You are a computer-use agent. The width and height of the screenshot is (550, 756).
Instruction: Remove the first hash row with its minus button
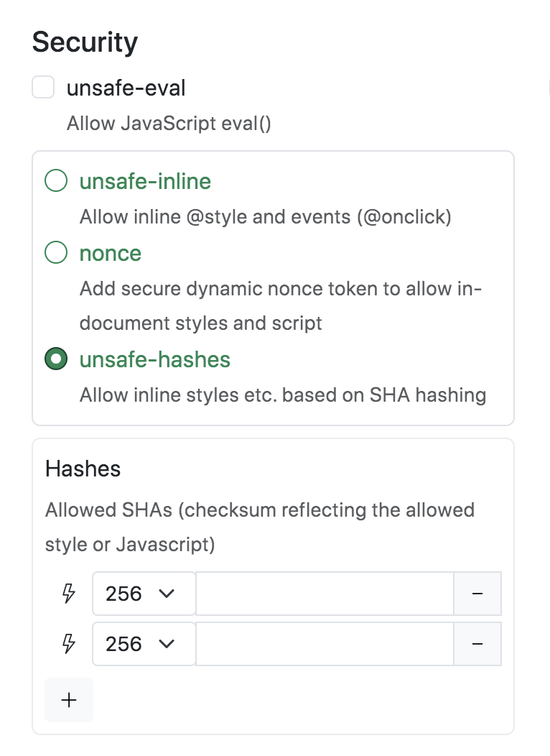pos(477,594)
